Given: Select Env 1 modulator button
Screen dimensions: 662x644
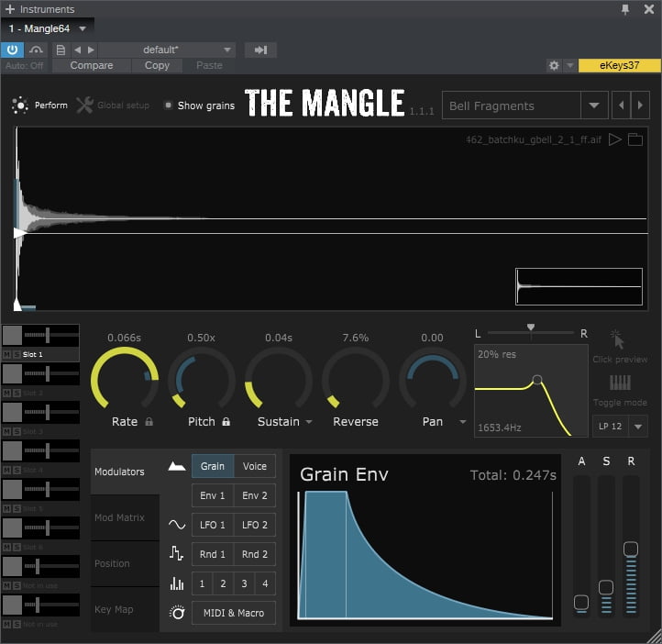Looking at the screenshot, I should click(213, 495).
